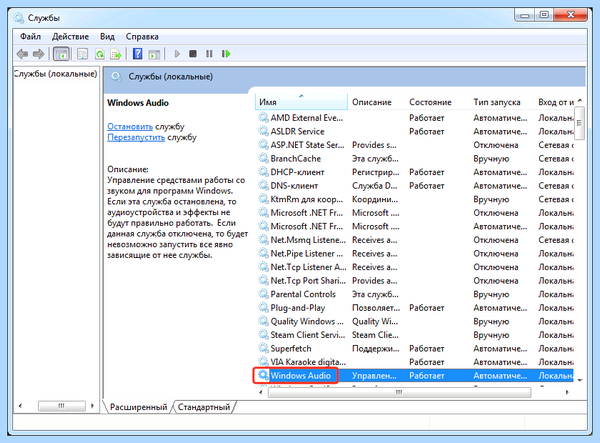This screenshot has height=443, width=600.
Task: Switch to the Расширенный tab
Action: pos(138,407)
